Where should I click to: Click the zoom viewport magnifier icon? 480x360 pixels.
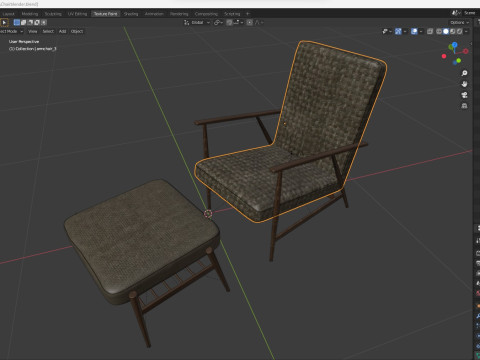[x=464, y=73]
